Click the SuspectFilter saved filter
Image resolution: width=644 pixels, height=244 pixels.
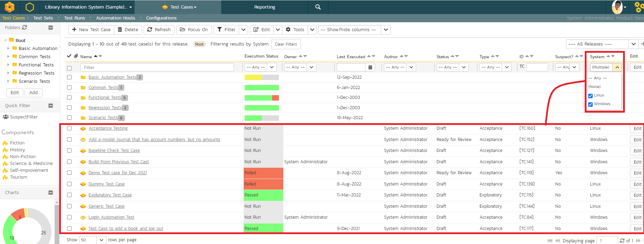(x=24, y=117)
